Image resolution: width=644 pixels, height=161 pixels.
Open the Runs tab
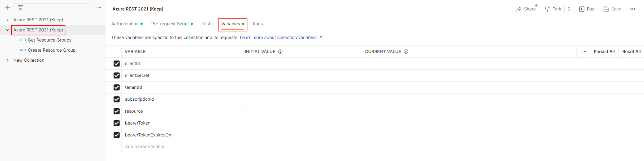(x=258, y=24)
